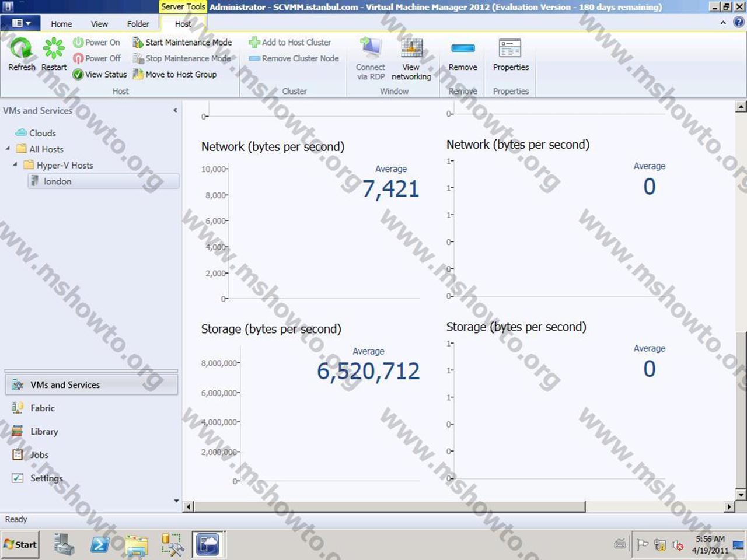Switch to the View ribbon tab
The image size is (747, 560).
[x=99, y=24]
